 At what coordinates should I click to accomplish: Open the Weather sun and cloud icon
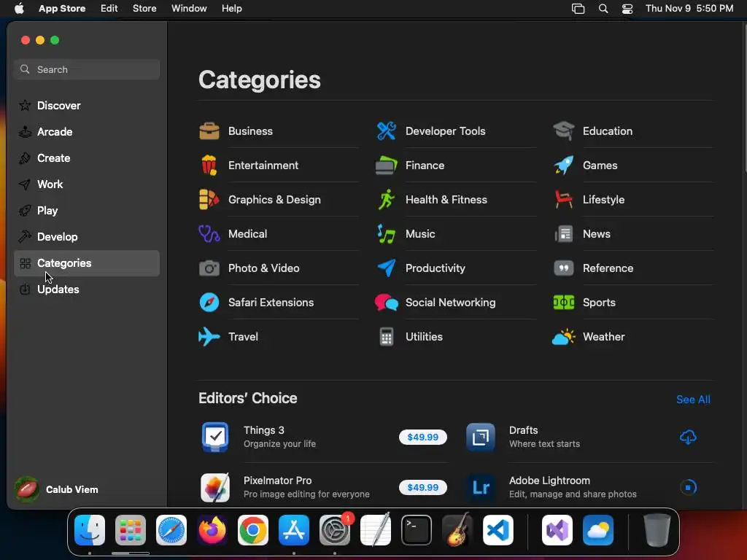pos(564,337)
